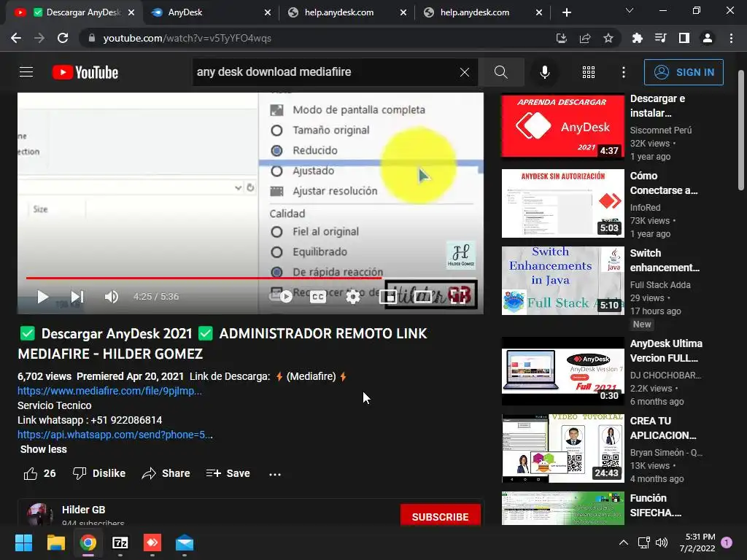Close the AnyDesk browser tab
Image resolution: width=747 pixels, height=560 pixels.
[268, 12]
